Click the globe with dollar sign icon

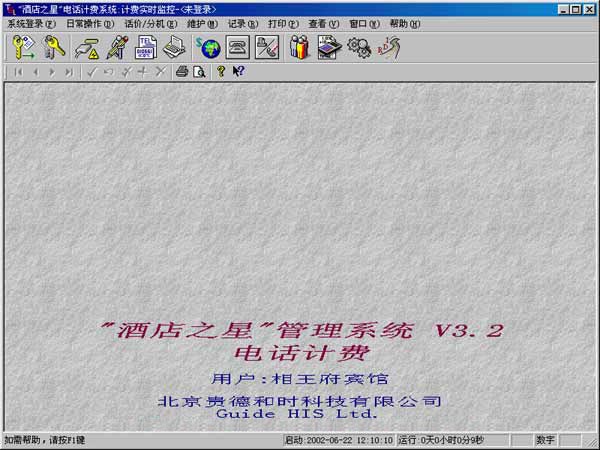tap(208, 47)
